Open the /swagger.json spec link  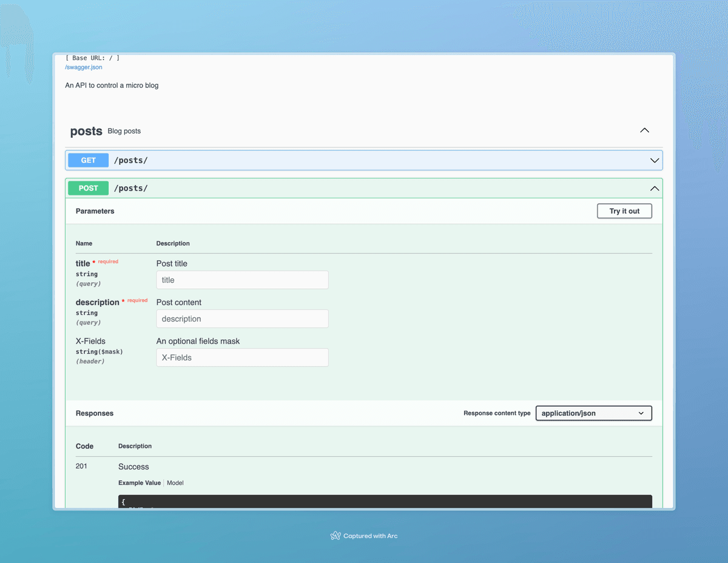[83, 67]
